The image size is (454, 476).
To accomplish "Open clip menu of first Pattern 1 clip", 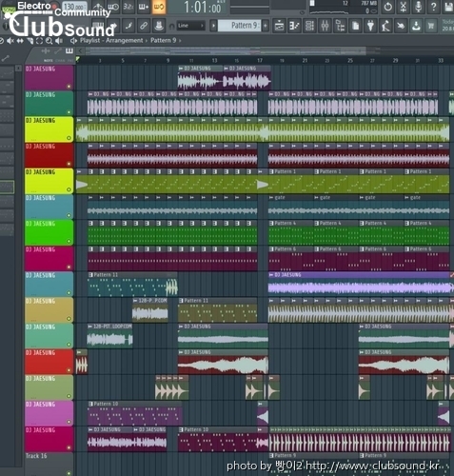I will point(271,171).
